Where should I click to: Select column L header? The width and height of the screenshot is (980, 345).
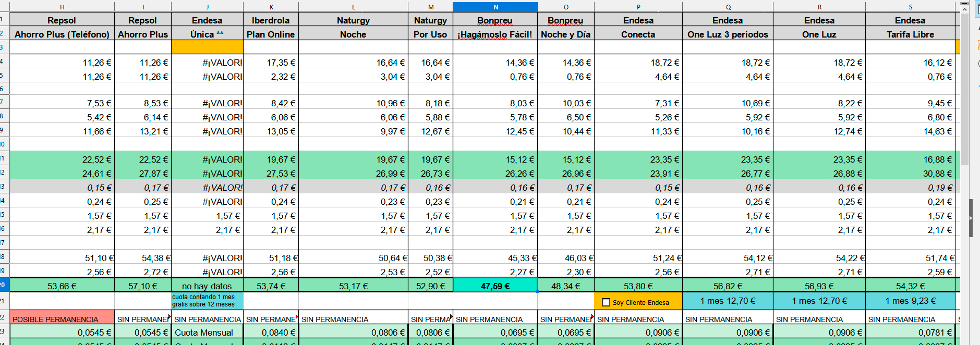tap(354, 7)
